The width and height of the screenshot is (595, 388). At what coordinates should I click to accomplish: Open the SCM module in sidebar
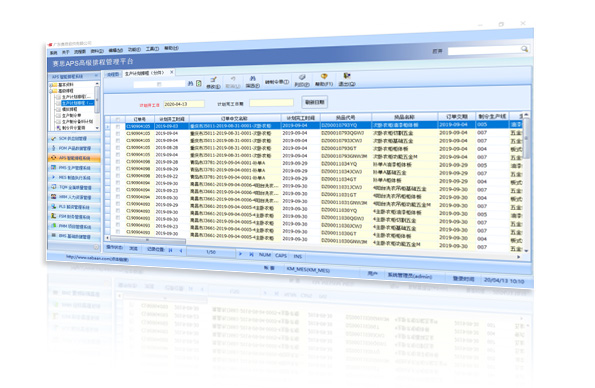74,139
